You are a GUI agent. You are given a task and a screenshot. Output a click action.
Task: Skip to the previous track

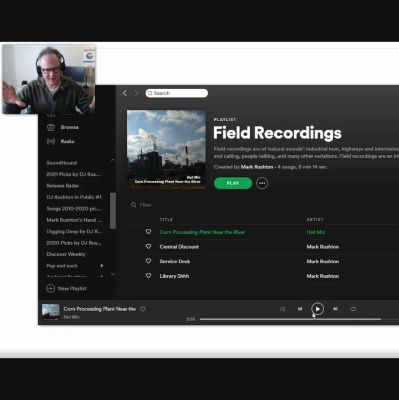[300, 309]
